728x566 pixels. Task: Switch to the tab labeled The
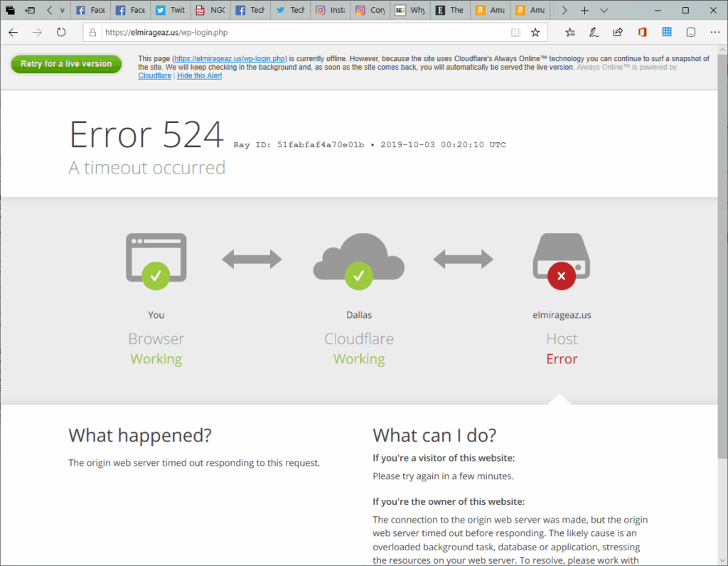tap(450, 10)
